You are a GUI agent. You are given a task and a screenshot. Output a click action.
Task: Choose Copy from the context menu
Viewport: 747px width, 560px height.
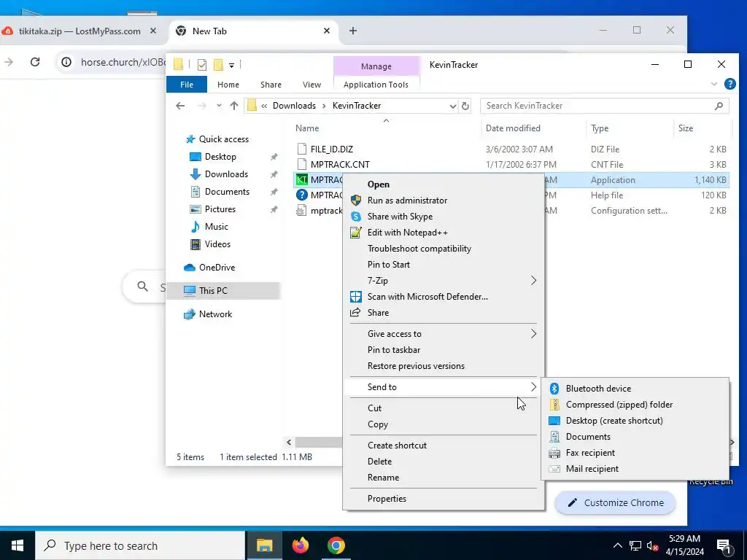click(x=443, y=424)
